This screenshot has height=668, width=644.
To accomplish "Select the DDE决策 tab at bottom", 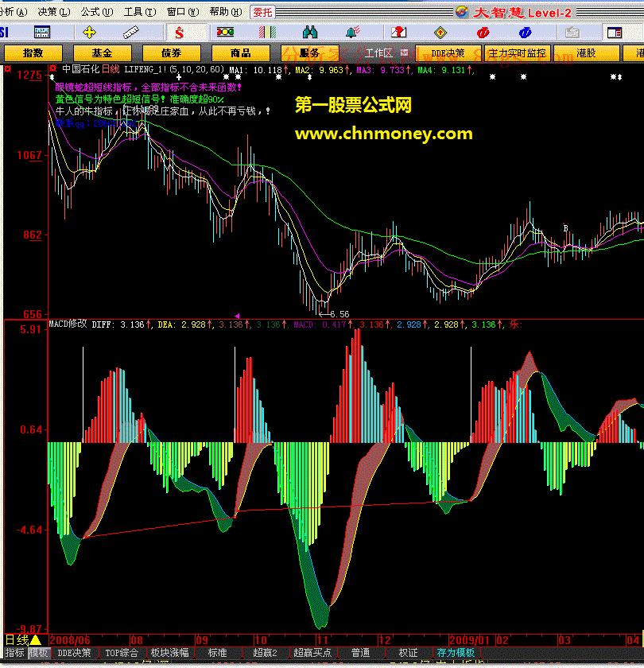I will (75, 653).
